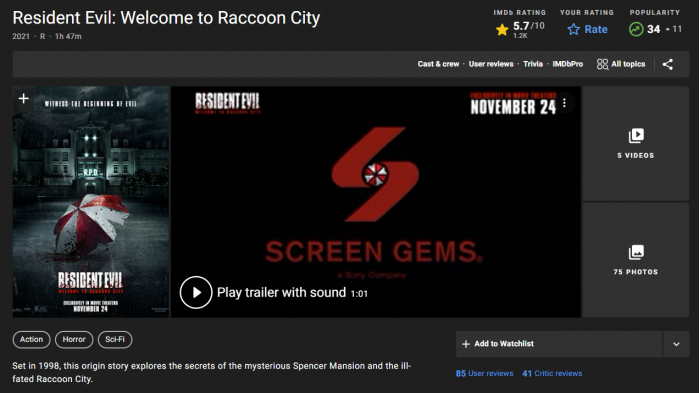The width and height of the screenshot is (700, 393).
Task: Open Cast & crew page
Action: pos(438,64)
